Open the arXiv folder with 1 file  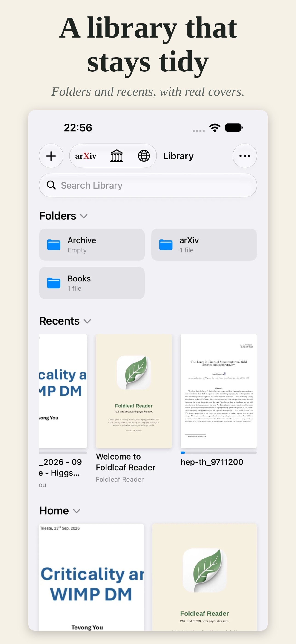click(x=204, y=245)
